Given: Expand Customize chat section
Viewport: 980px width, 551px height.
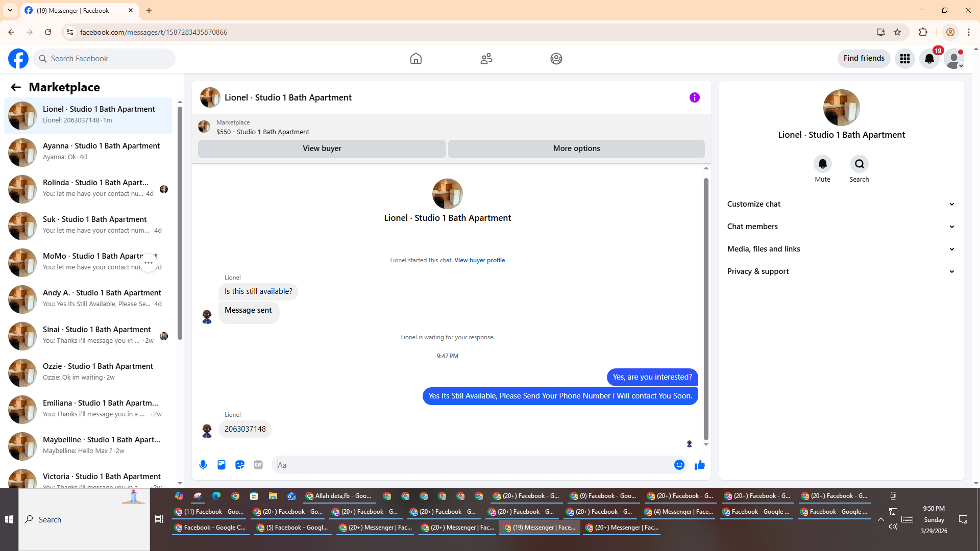Looking at the screenshot, I should pos(841,204).
